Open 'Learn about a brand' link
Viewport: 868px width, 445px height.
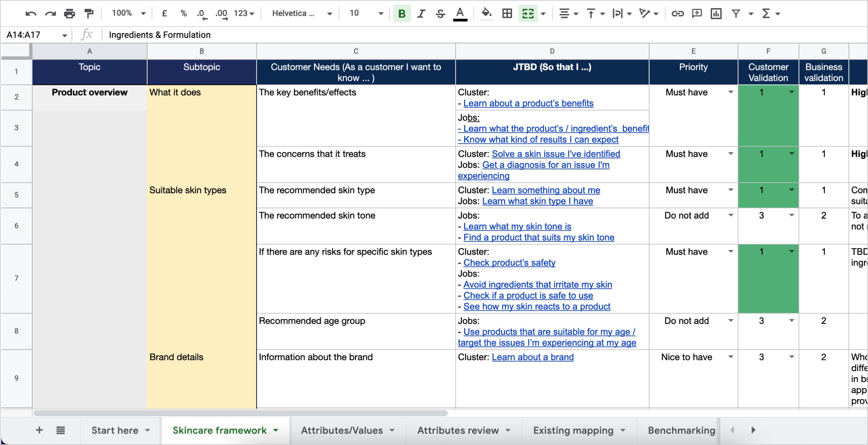click(x=532, y=357)
